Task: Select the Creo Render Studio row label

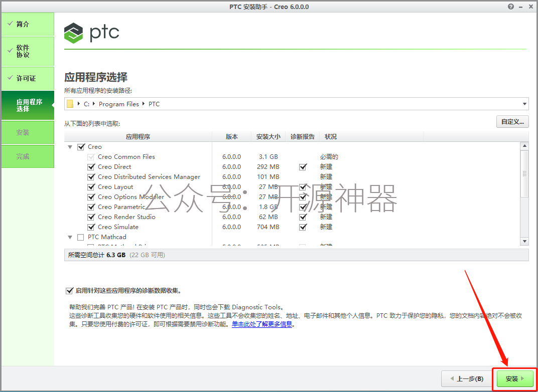Action: [126, 217]
